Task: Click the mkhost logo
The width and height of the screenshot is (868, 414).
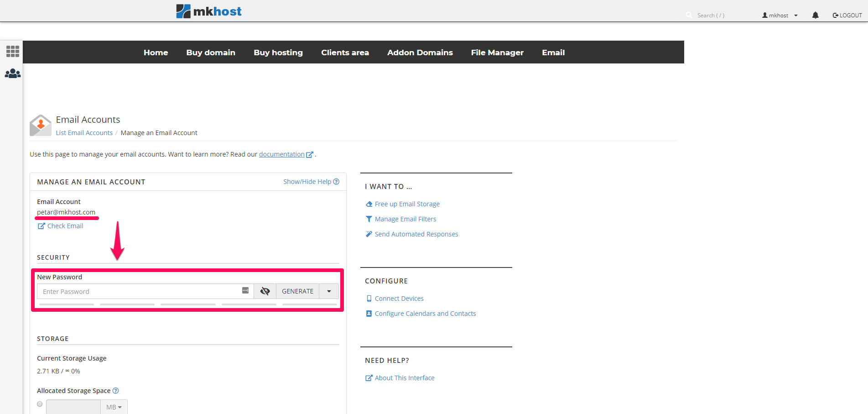Action: (x=209, y=11)
